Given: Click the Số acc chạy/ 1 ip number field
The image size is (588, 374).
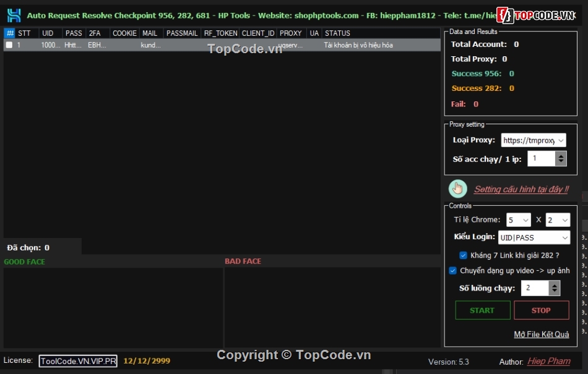Looking at the screenshot, I should 541,158.
